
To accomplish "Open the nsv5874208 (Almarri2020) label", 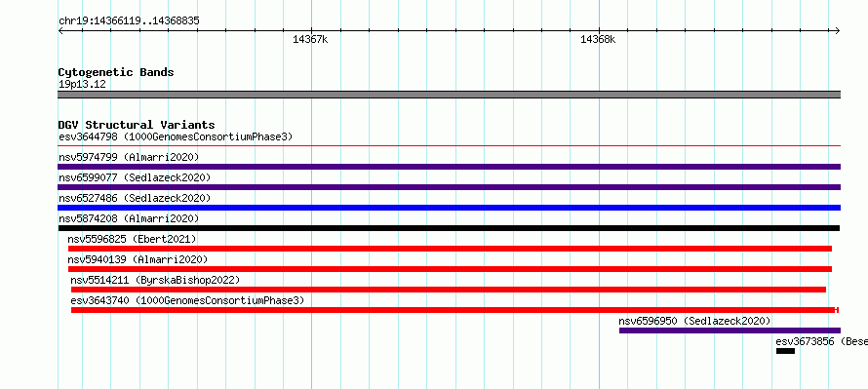I will 129,218.
